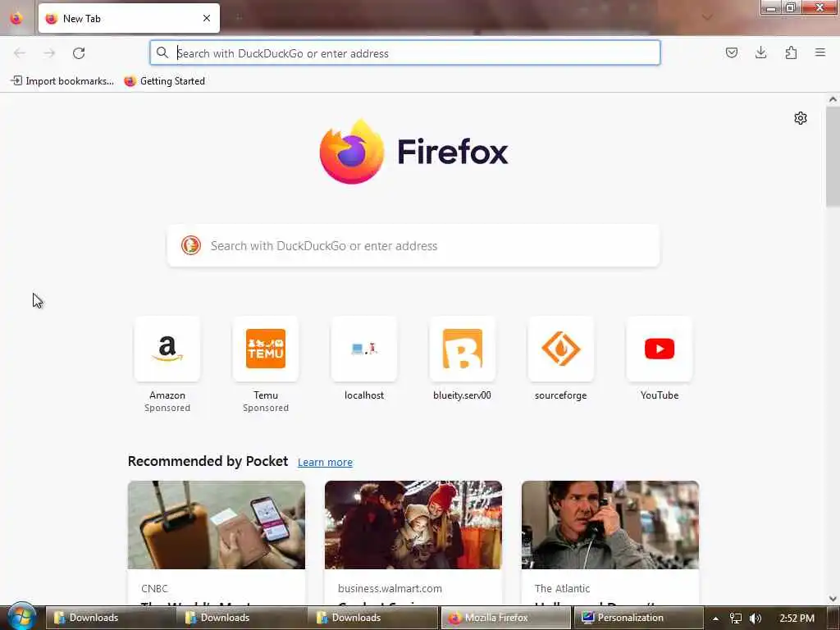Open the Windows Start button
The image size is (840, 630).
coord(21,617)
